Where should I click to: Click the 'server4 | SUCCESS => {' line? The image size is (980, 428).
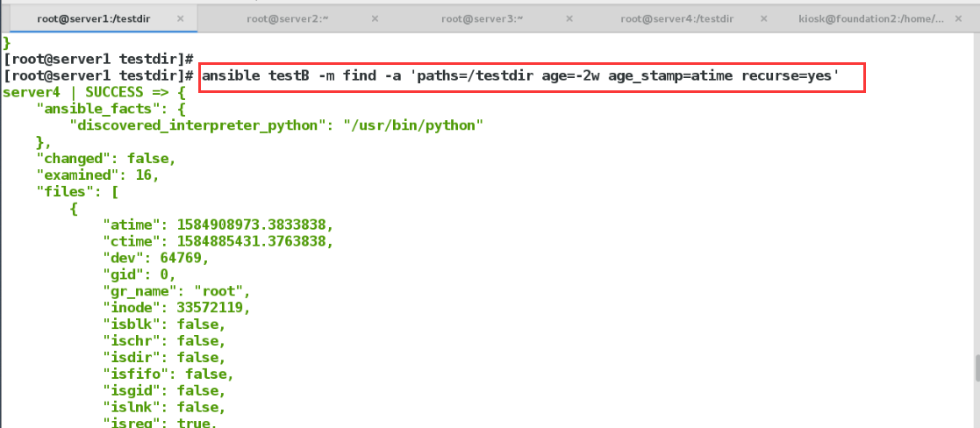[x=95, y=92]
